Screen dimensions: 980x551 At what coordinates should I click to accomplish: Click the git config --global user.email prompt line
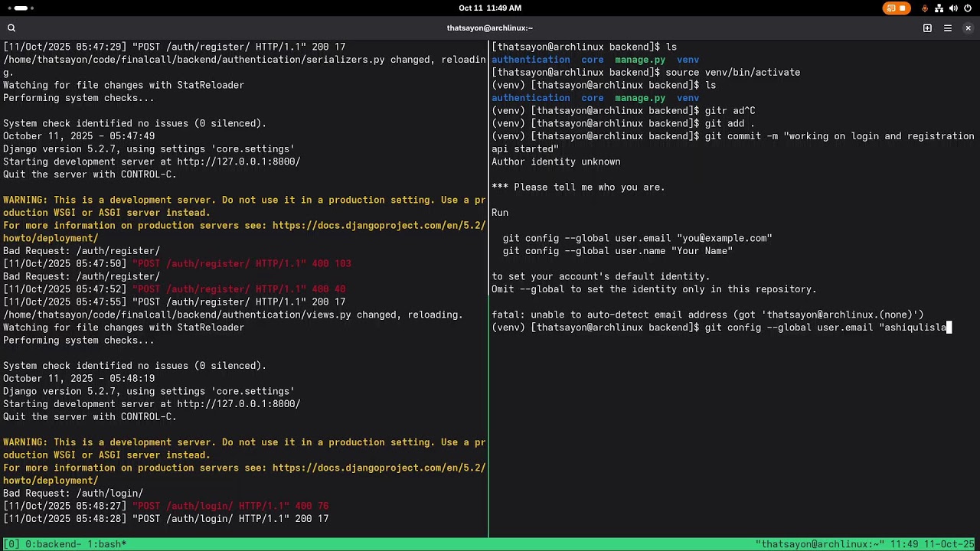tap(721, 328)
